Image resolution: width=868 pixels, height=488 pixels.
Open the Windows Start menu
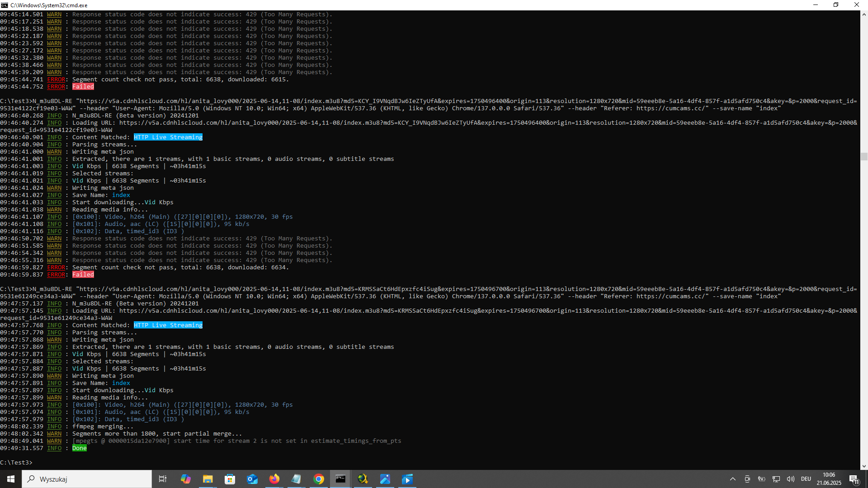coord(11,479)
